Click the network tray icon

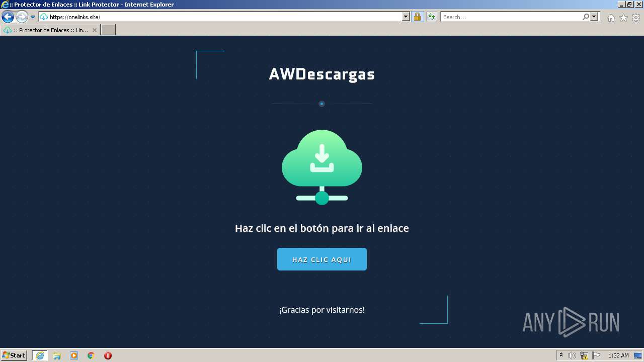[x=584, y=355]
